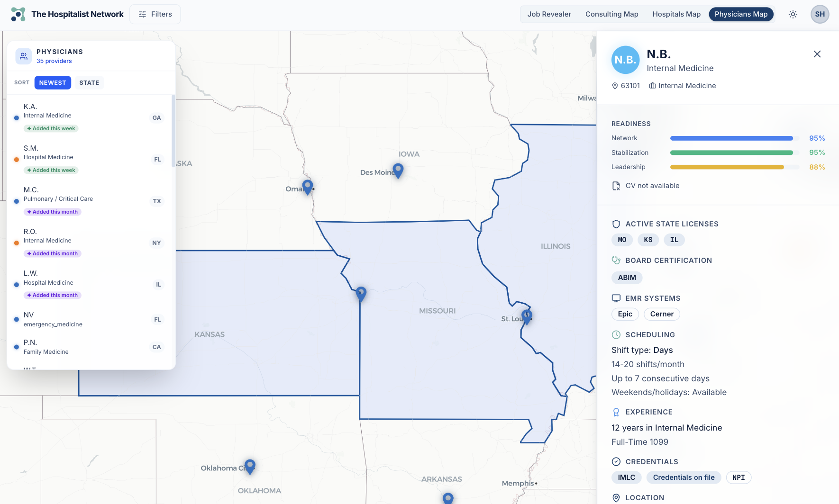
Task: Click the Active State Licenses shield icon
Action: click(x=616, y=224)
